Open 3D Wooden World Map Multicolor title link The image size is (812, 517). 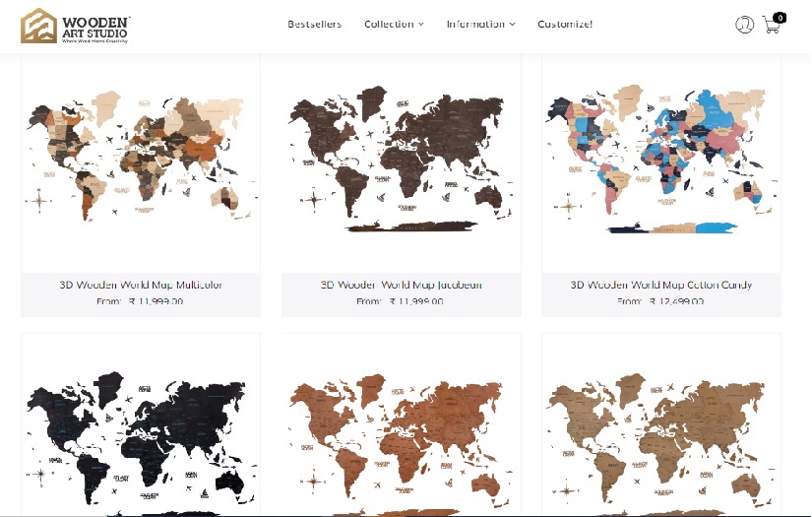(x=141, y=285)
